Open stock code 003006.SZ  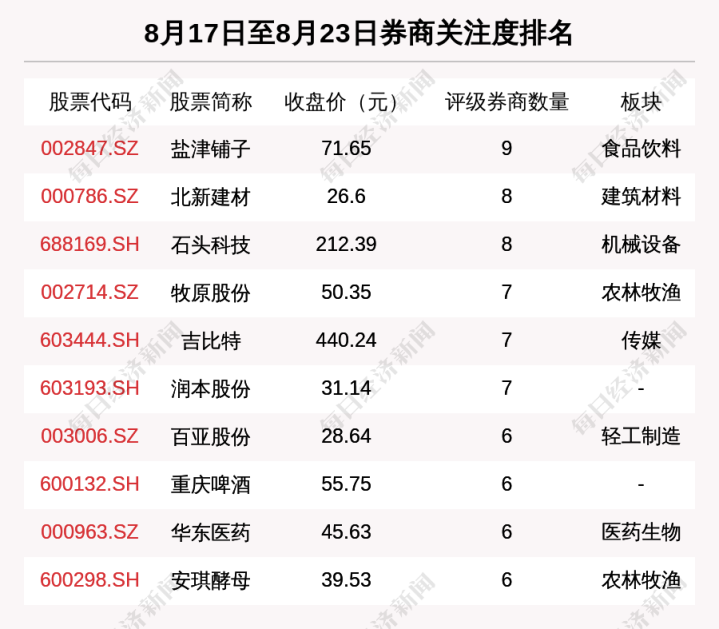point(89,436)
